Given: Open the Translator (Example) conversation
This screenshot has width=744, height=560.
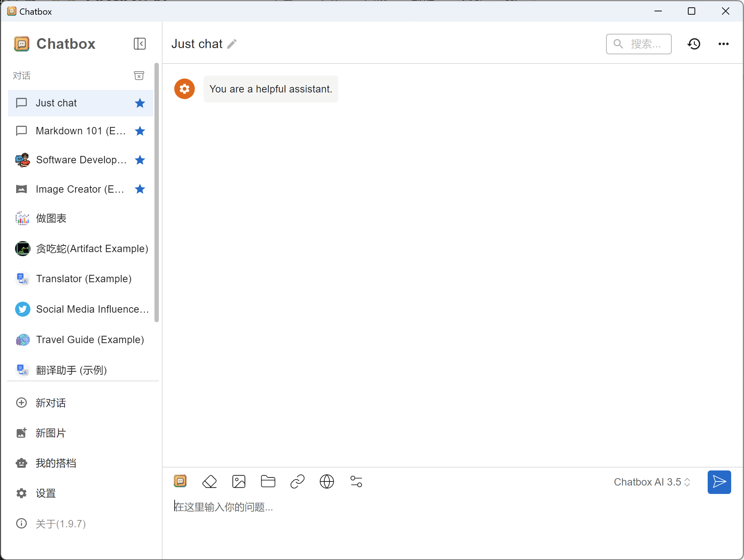Looking at the screenshot, I should 84,279.
